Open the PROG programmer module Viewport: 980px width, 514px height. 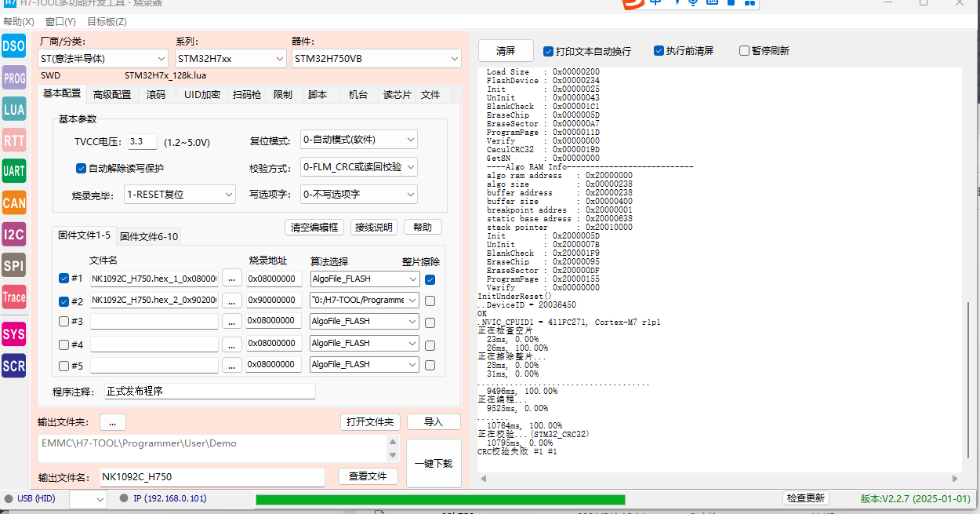(13, 78)
